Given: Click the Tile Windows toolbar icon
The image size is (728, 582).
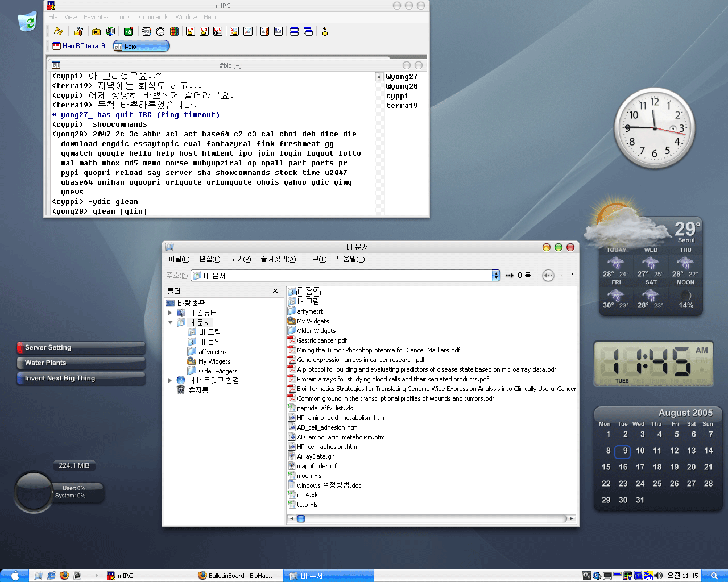Looking at the screenshot, I should 294,32.
